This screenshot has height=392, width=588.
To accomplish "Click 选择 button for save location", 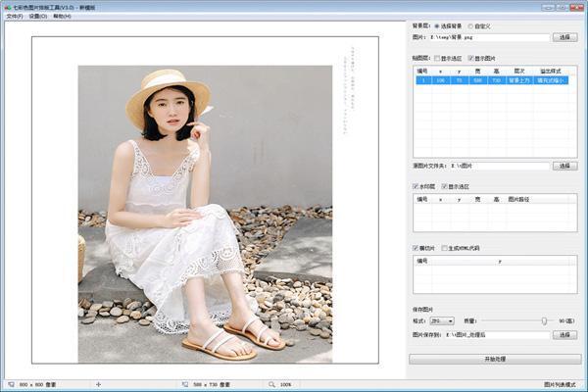I will pos(566,335).
